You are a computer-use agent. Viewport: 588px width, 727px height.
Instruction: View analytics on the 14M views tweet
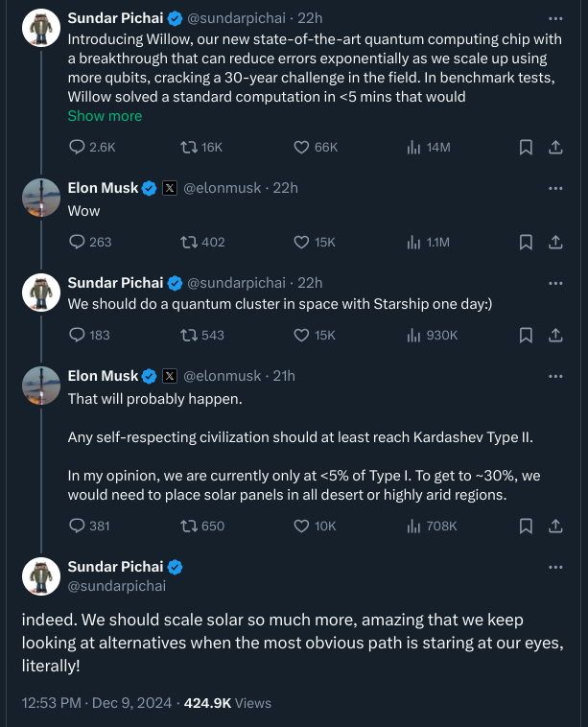point(414,147)
